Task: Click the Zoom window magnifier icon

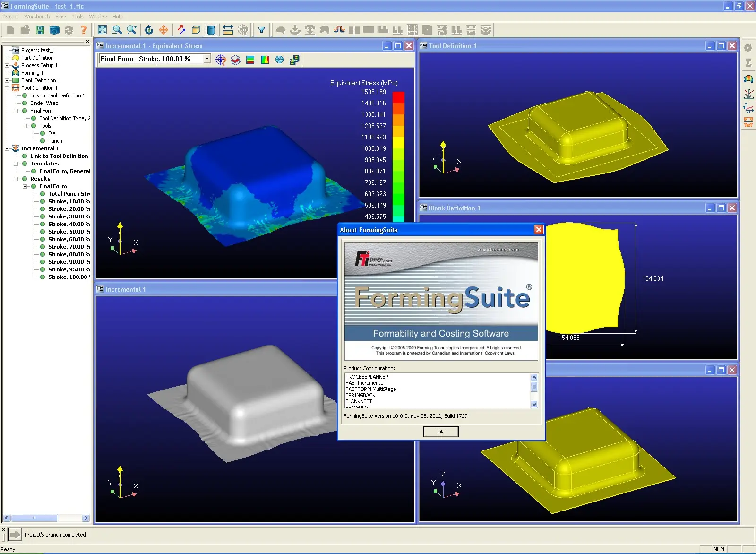Action: click(117, 30)
